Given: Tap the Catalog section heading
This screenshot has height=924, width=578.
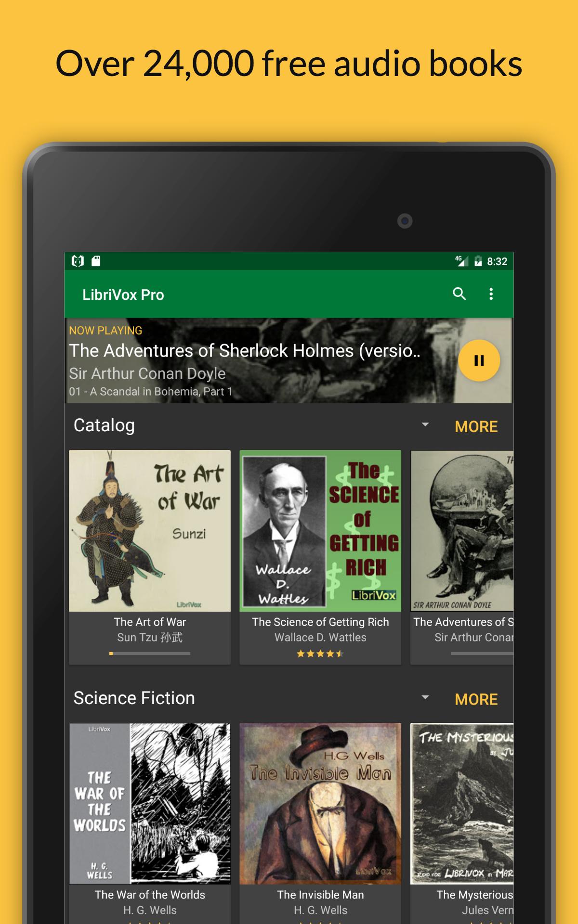Looking at the screenshot, I should coord(104,425).
